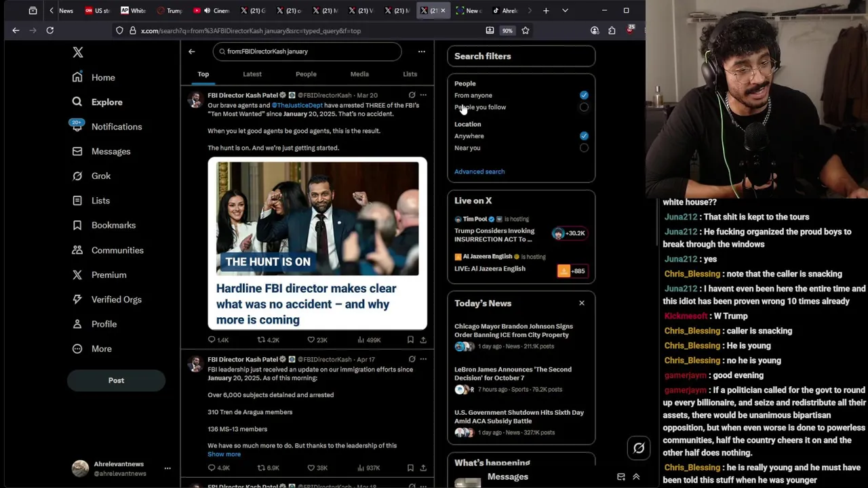Click the Post button

click(116, 380)
